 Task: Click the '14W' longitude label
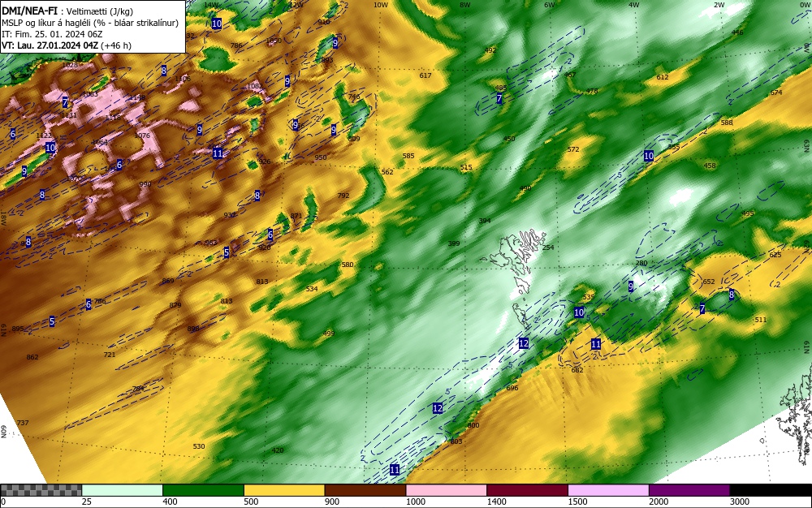[x=210, y=5]
